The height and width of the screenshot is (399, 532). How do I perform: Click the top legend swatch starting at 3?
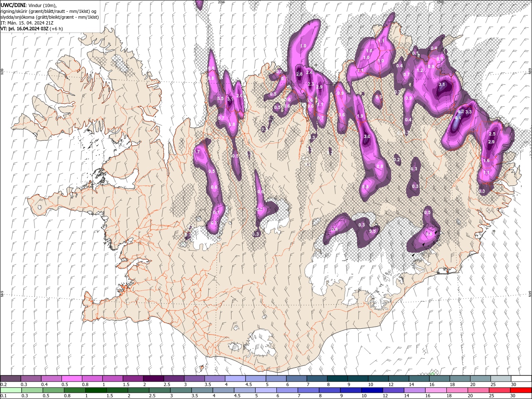[x=194, y=379]
